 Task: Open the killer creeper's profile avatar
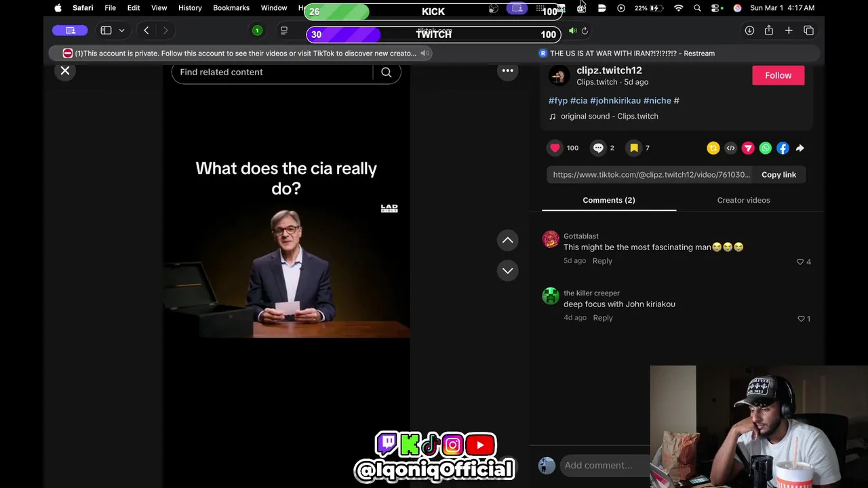(551, 296)
